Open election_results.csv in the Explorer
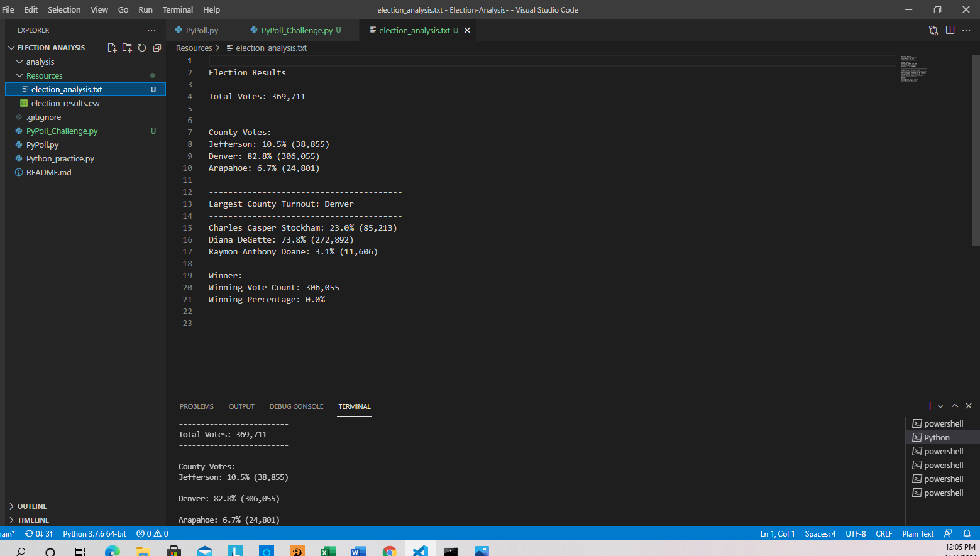980x556 pixels. (x=85, y=103)
